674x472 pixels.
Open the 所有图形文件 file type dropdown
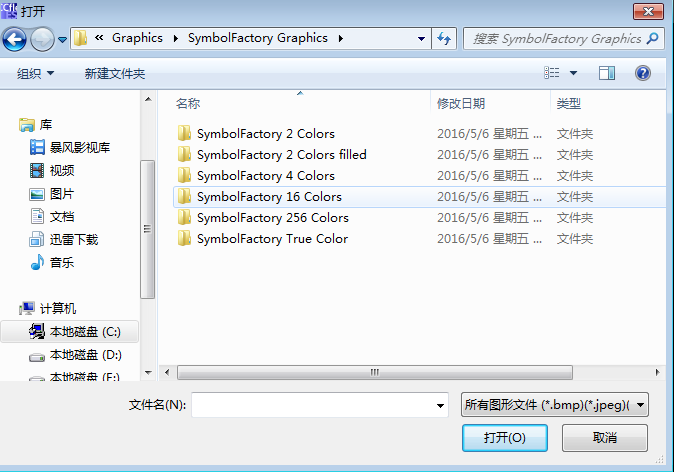(x=555, y=405)
